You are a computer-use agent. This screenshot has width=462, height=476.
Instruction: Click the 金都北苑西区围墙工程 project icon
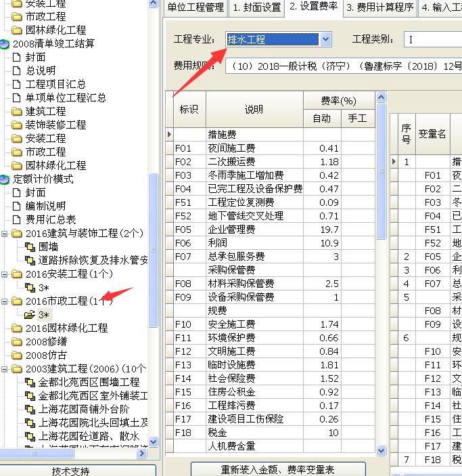click(30, 382)
